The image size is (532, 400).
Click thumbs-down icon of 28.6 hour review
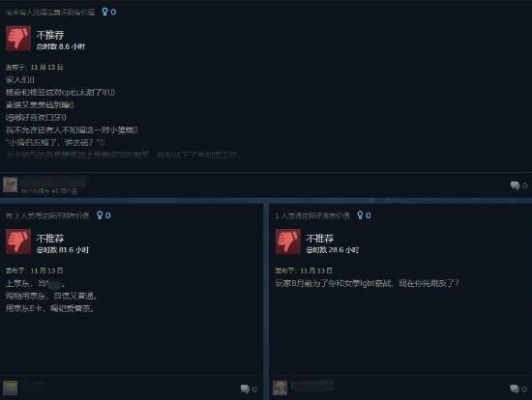[287, 242]
